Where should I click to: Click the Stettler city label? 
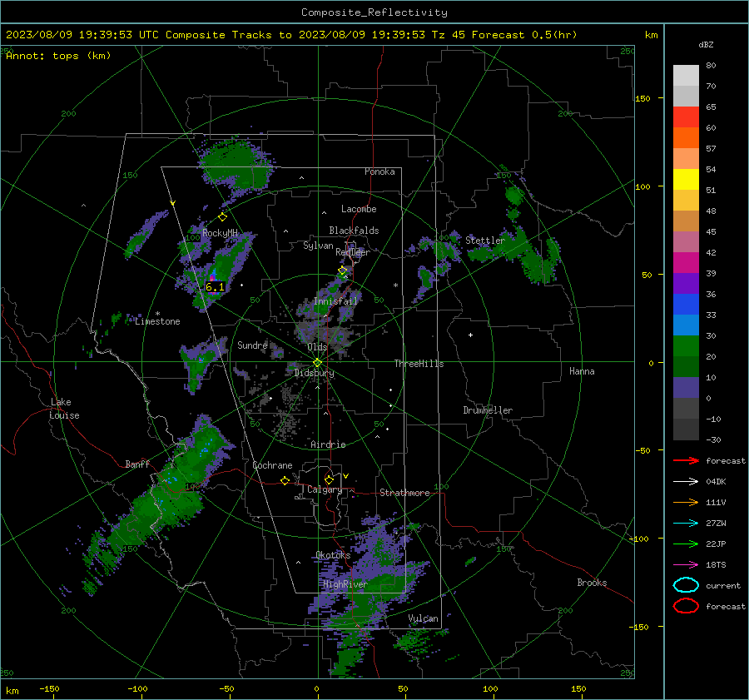tap(485, 241)
